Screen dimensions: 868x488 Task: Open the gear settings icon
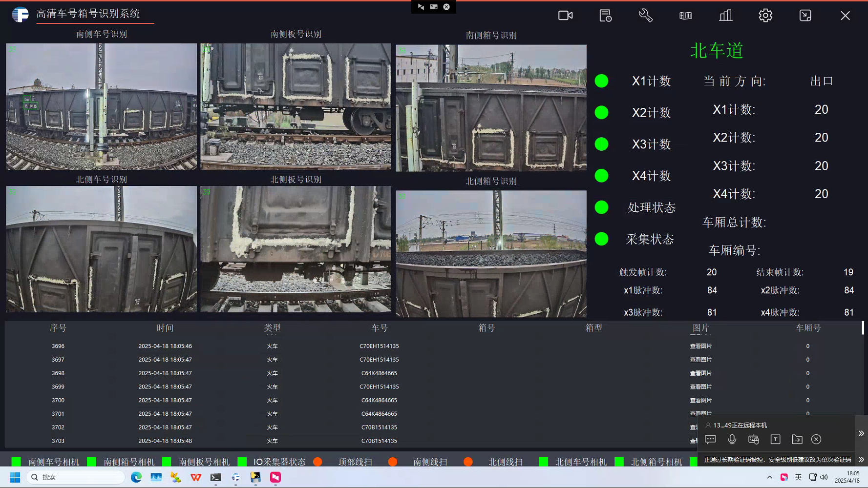(765, 16)
